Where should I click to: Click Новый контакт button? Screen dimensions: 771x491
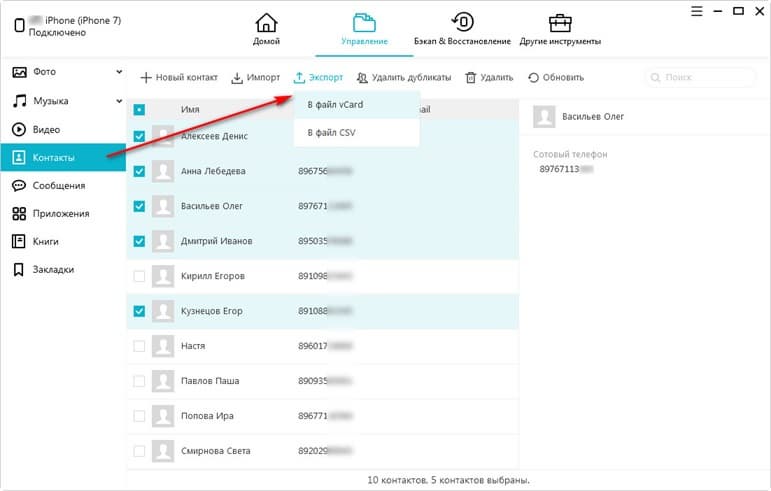click(x=179, y=77)
